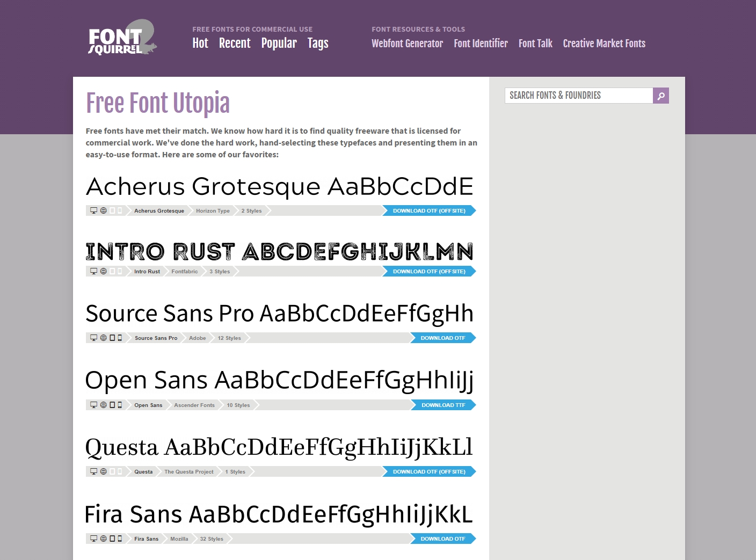Click desktop icon in Source Sans Pro row
Viewport: 756px width, 560px height.
click(94, 338)
